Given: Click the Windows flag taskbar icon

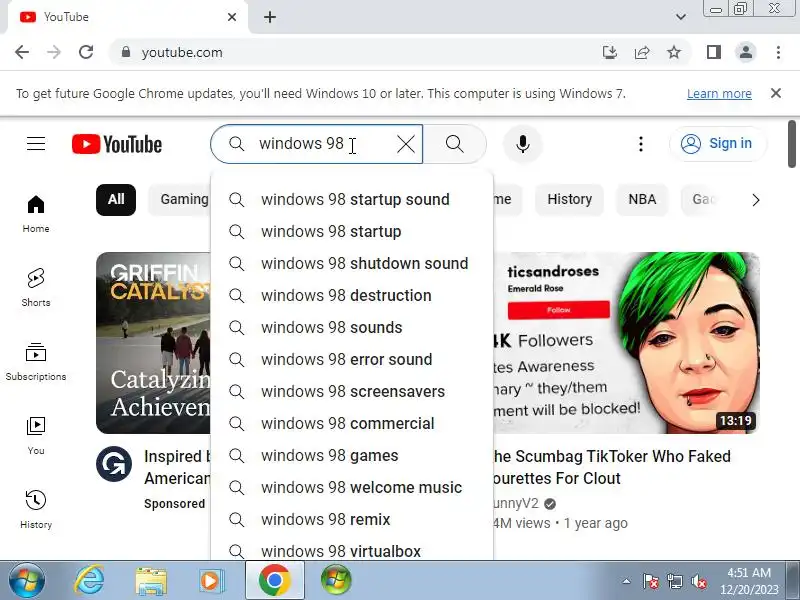Looking at the screenshot, I should (x=336, y=581).
